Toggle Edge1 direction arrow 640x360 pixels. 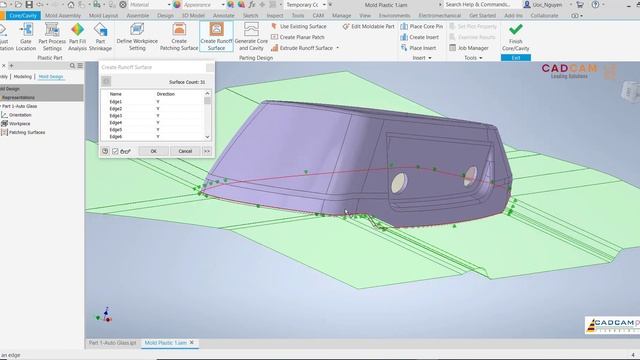(158, 102)
